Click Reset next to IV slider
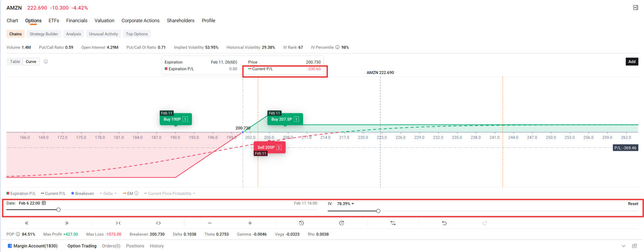Screen dimensions: 644x252 (x=633, y=204)
